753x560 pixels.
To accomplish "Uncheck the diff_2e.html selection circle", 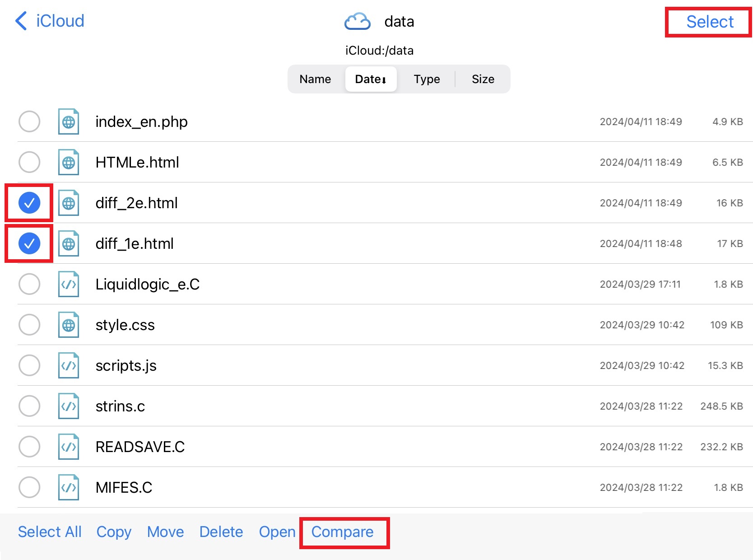I will point(29,203).
